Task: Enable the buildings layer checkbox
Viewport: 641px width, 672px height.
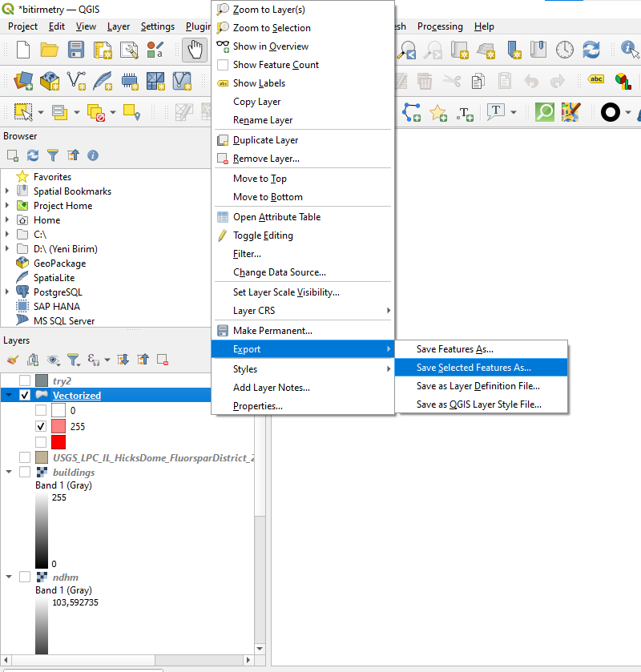Action: 25,472
